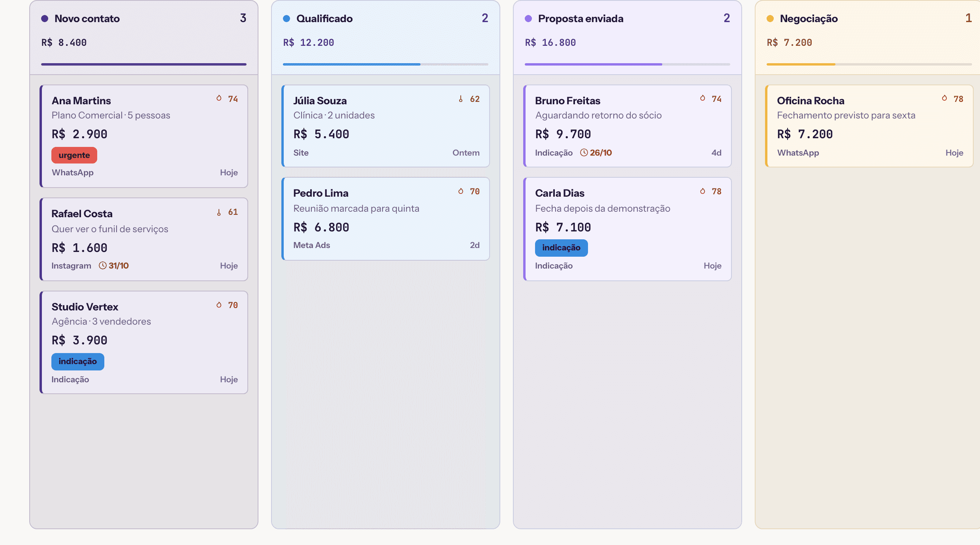The width and height of the screenshot is (980, 545).
Task: Click the Negociação yellow dot
Action: click(x=770, y=19)
